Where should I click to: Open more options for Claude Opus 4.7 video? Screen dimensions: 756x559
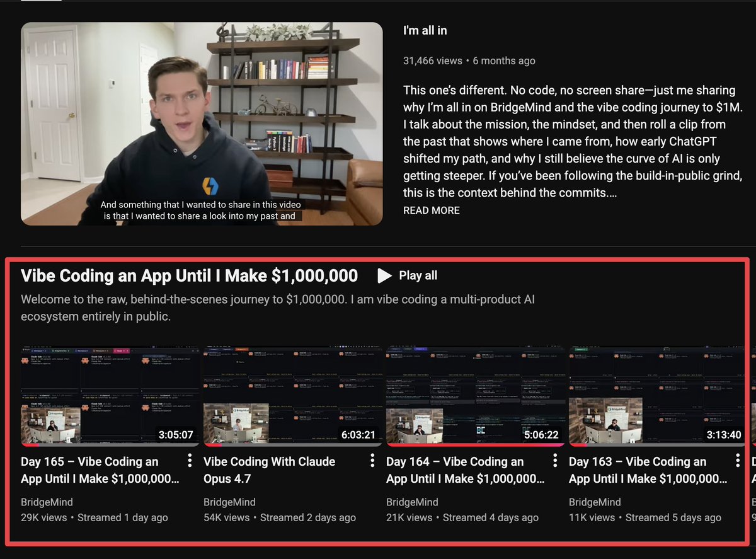pyautogui.click(x=372, y=461)
